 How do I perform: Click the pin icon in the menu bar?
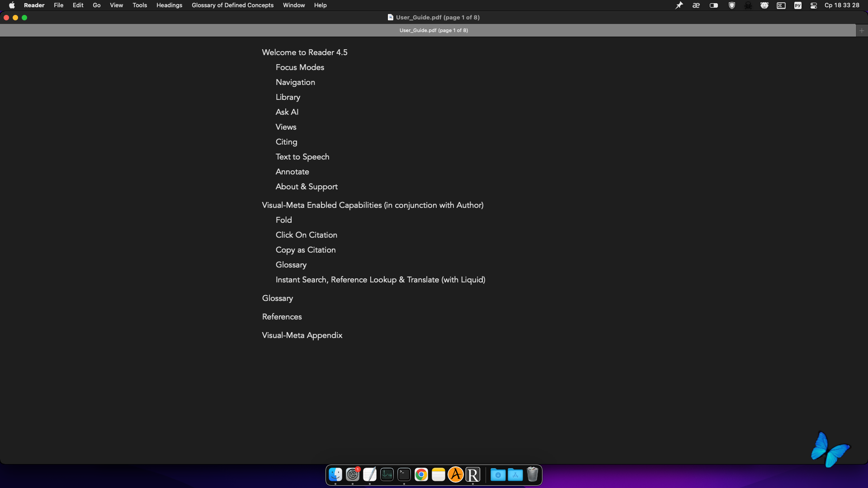pyautogui.click(x=679, y=5)
